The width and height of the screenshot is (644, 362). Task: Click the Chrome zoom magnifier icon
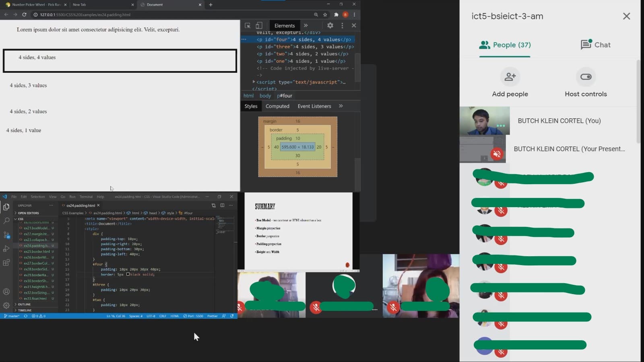[x=316, y=14]
